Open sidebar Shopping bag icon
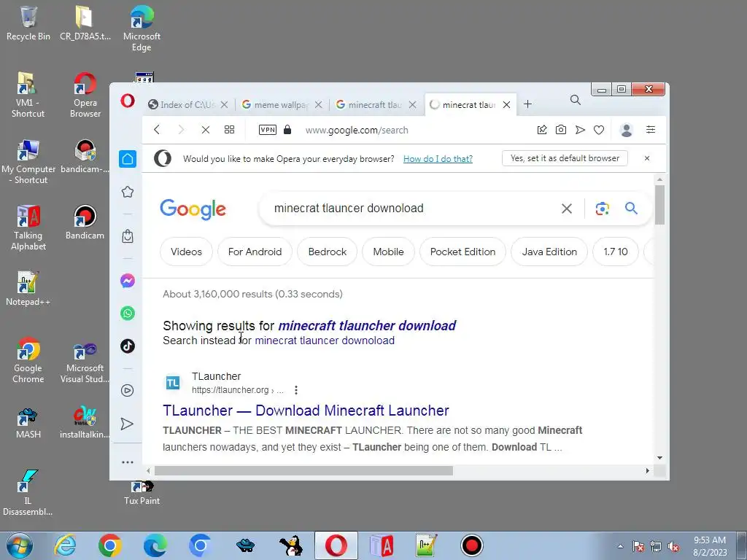The width and height of the screenshot is (747, 560). pyautogui.click(x=127, y=236)
